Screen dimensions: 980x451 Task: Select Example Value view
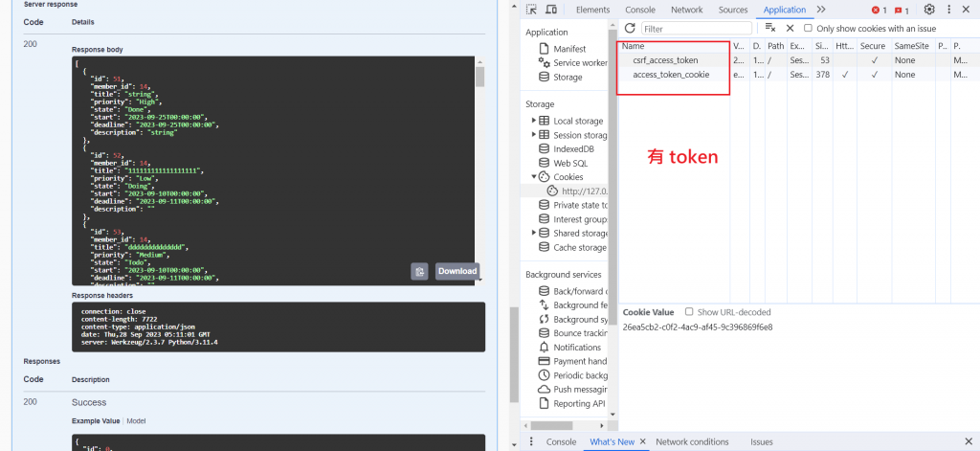click(x=96, y=421)
